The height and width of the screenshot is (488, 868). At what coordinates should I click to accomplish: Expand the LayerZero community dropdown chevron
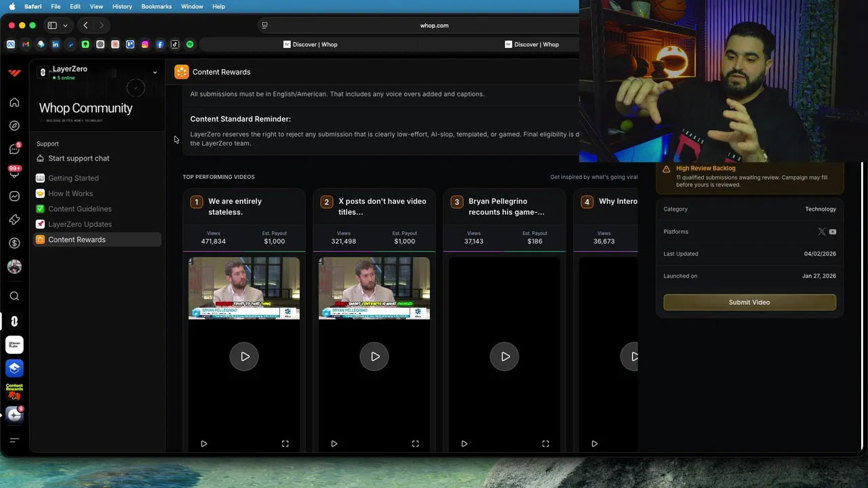point(155,73)
